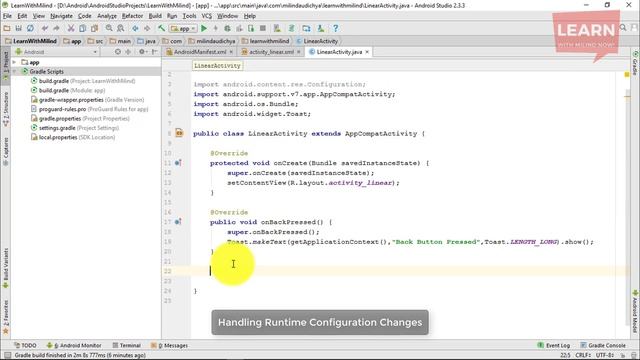Click the Project Structure toolbar icon
This screenshot has width=640, height=360.
[306, 28]
